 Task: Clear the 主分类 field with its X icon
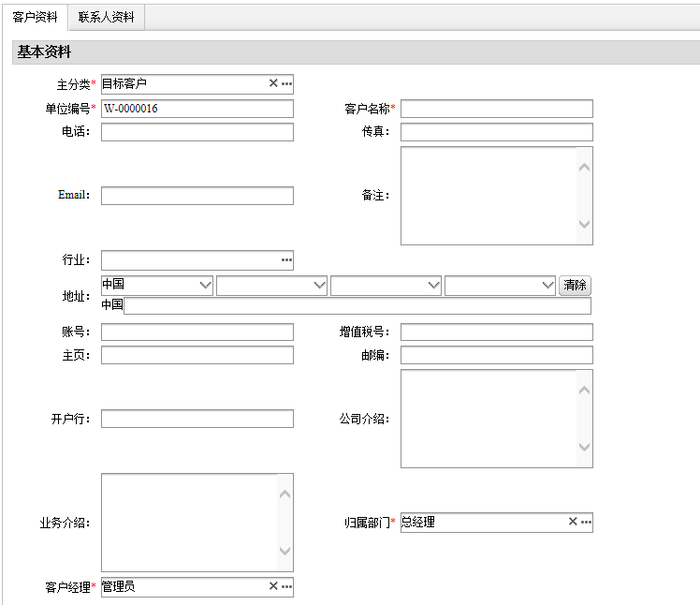[x=273, y=83]
